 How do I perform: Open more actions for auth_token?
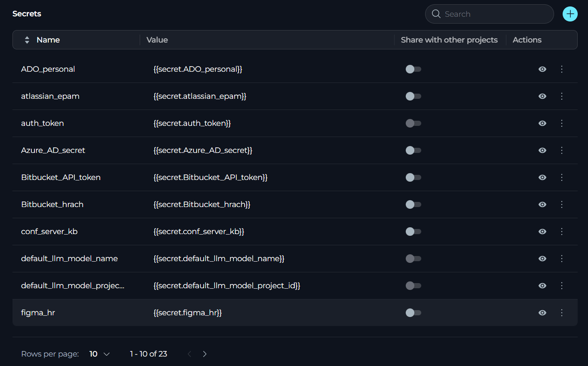[562, 123]
